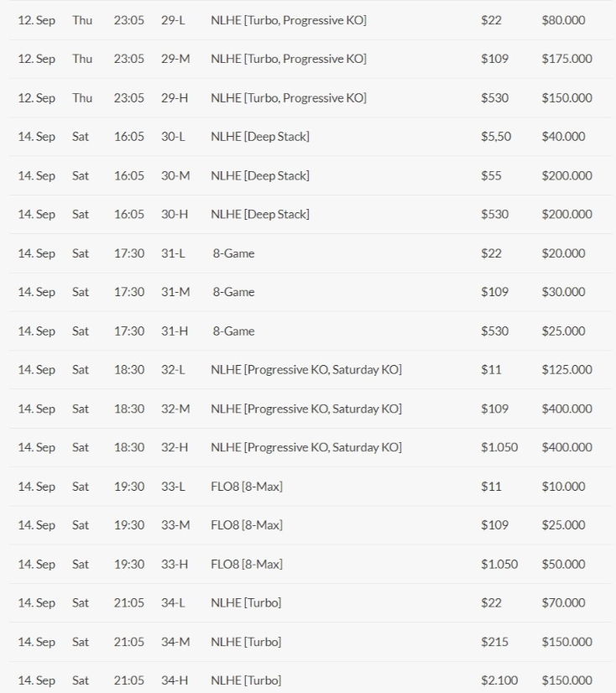
Task: Select the $215 buy-in cell
Action: [494, 642]
